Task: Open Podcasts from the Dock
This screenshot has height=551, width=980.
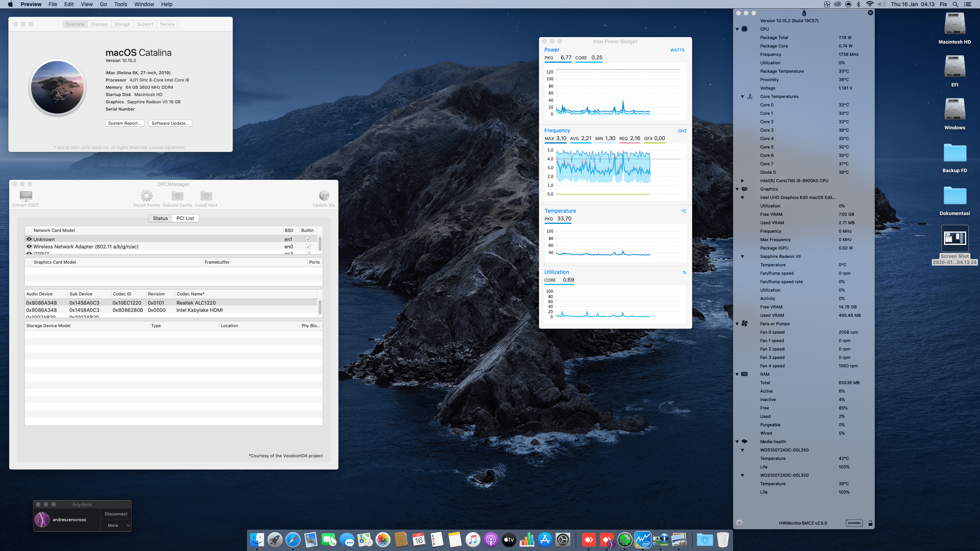Action: coord(491,540)
